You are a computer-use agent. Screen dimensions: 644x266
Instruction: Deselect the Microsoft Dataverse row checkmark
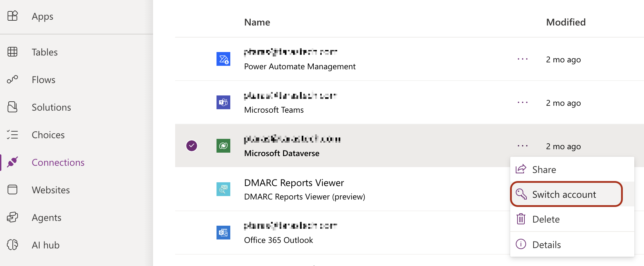tap(192, 146)
